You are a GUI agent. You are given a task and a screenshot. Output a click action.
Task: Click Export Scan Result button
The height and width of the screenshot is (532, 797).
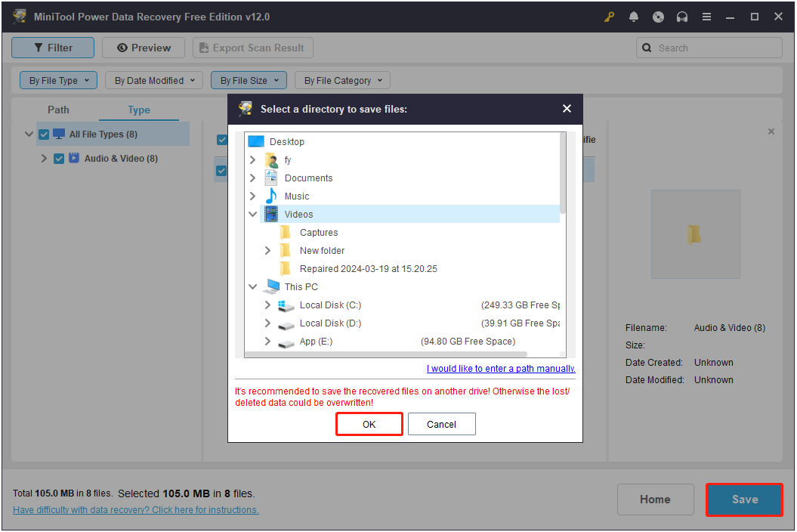pos(252,48)
